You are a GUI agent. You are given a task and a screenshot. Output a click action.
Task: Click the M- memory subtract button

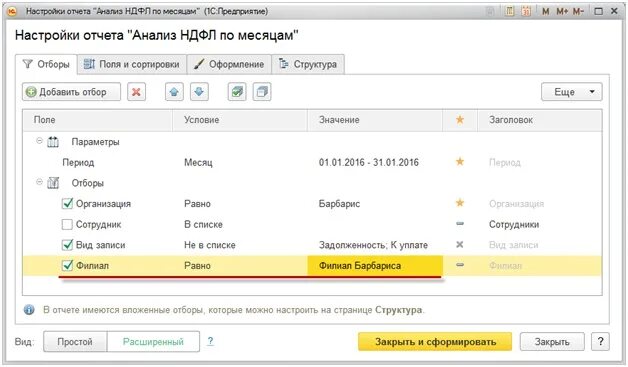coord(578,11)
